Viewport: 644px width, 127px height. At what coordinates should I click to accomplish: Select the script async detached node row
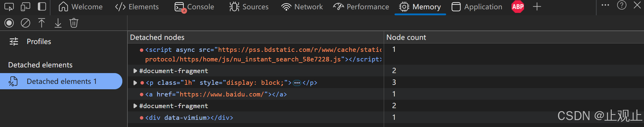[256, 54]
